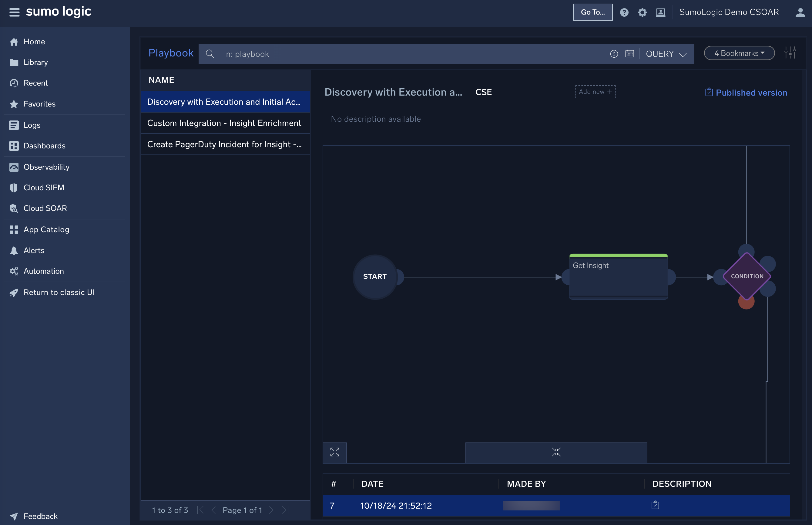Click the collapse arrows icon on the canvas

click(556, 452)
